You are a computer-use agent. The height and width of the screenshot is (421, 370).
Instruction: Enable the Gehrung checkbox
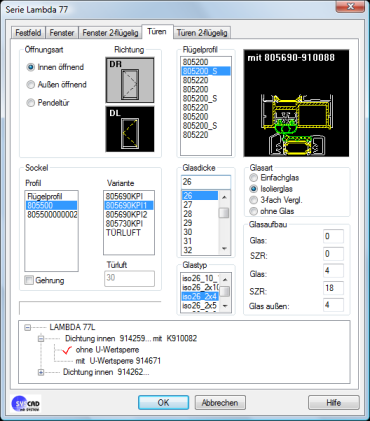tap(29, 280)
